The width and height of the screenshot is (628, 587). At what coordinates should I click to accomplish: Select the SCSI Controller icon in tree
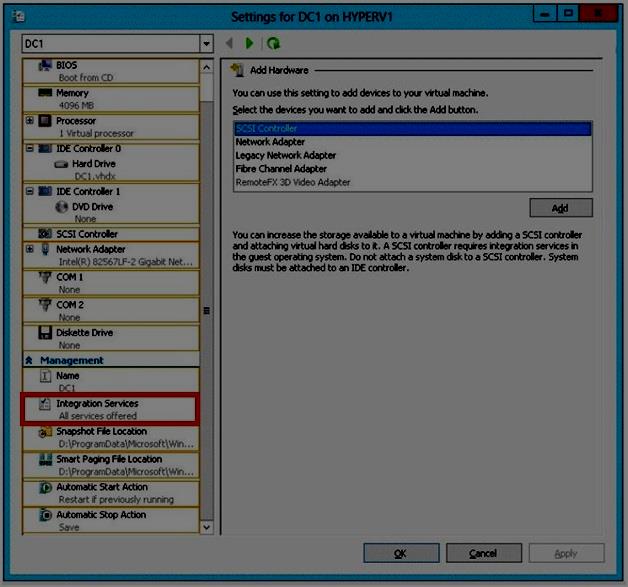tap(45, 233)
